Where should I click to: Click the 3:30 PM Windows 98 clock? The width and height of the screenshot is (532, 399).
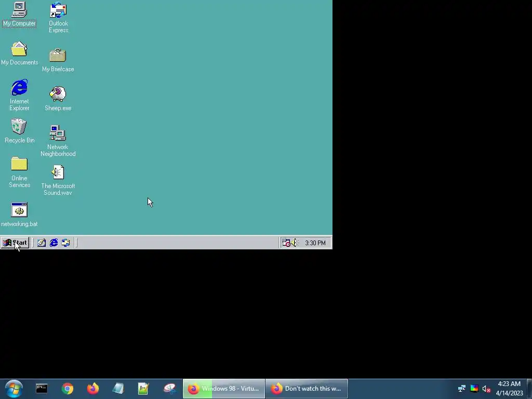(x=315, y=243)
